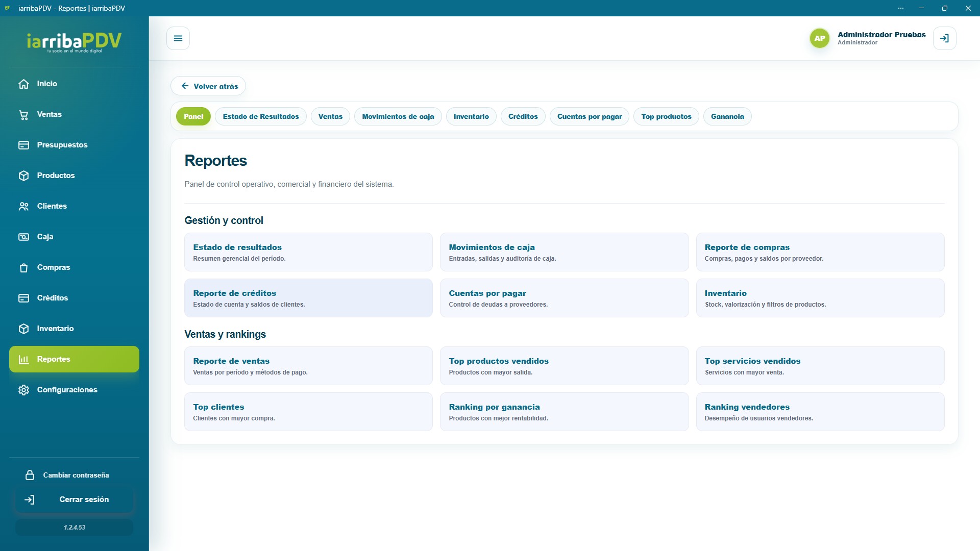Open the Cuentas por pagar report card
Viewport: 980px width, 551px height.
[564, 298]
